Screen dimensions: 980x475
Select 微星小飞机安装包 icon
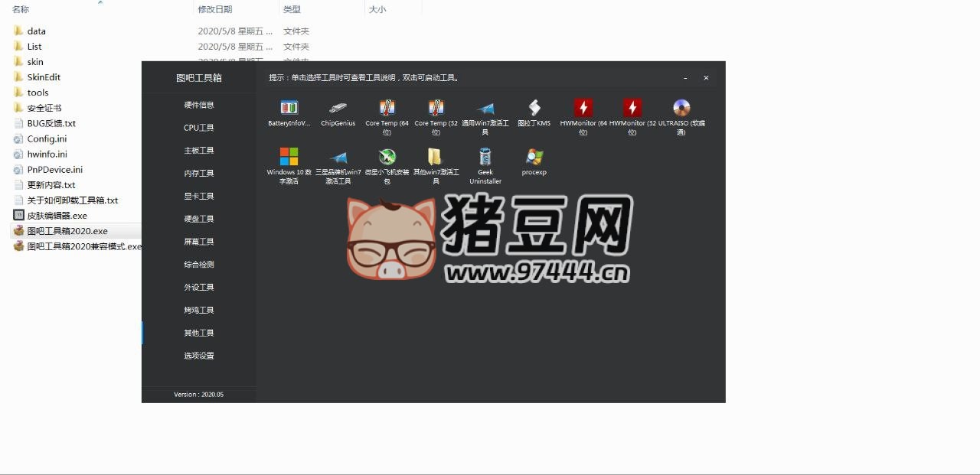tap(387, 157)
